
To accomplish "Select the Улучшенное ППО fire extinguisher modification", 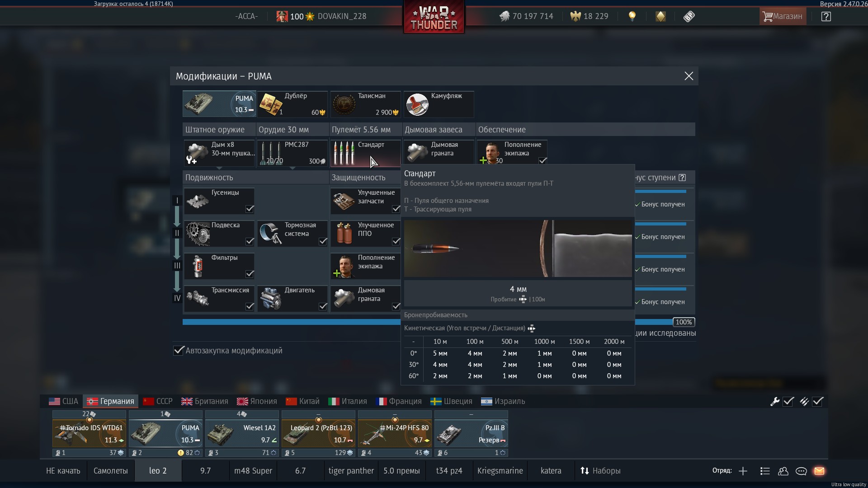I will (x=365, y=233).
